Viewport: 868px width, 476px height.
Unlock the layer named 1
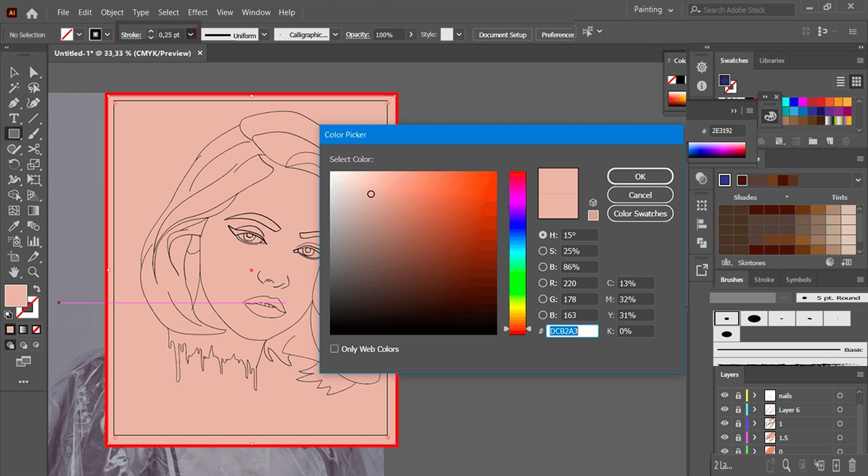tap(738, 424)
